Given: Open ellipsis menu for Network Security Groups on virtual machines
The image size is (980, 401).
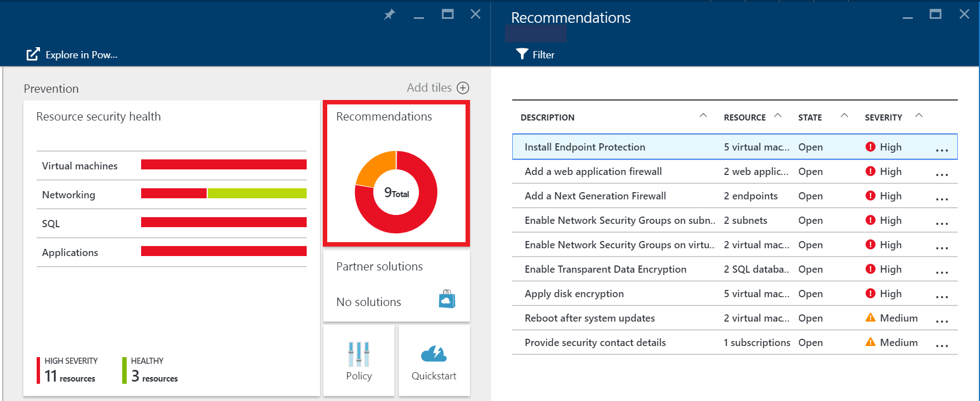Looking at the screenshot, I should pos(942,248).
